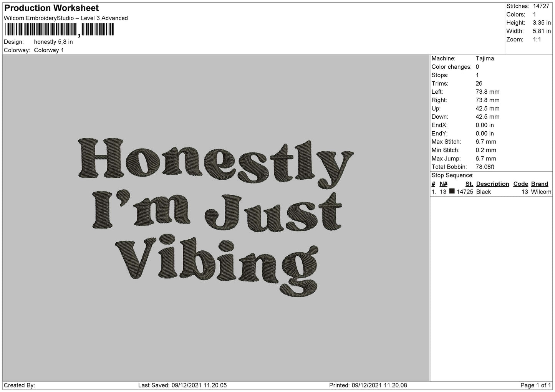Screen dimensions: 555x392
Task: Click the Left value 73.8 mm
Action: click(487, 92)
